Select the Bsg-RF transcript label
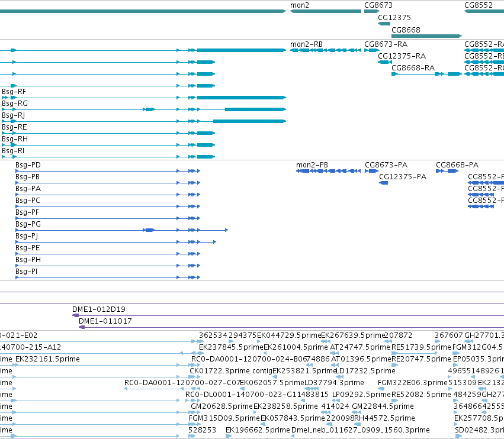 pos(14,92)
